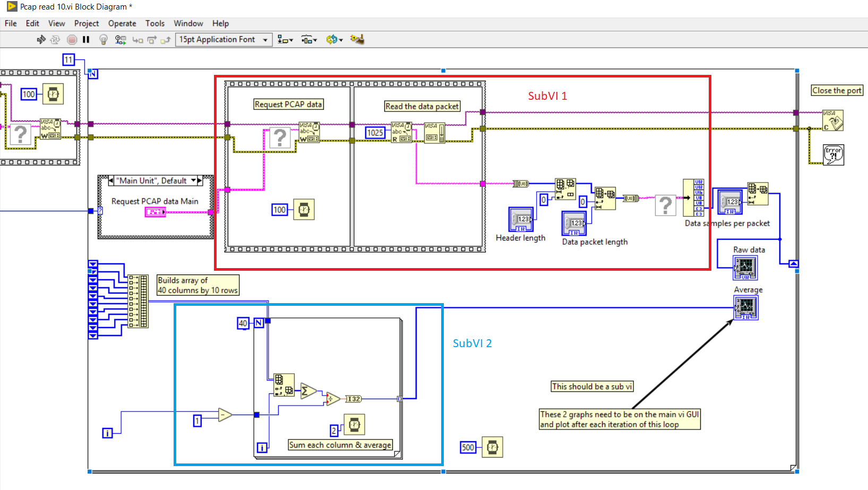Click Step Over button
Viewport: 868px width, 490px height.
(152, 40)
